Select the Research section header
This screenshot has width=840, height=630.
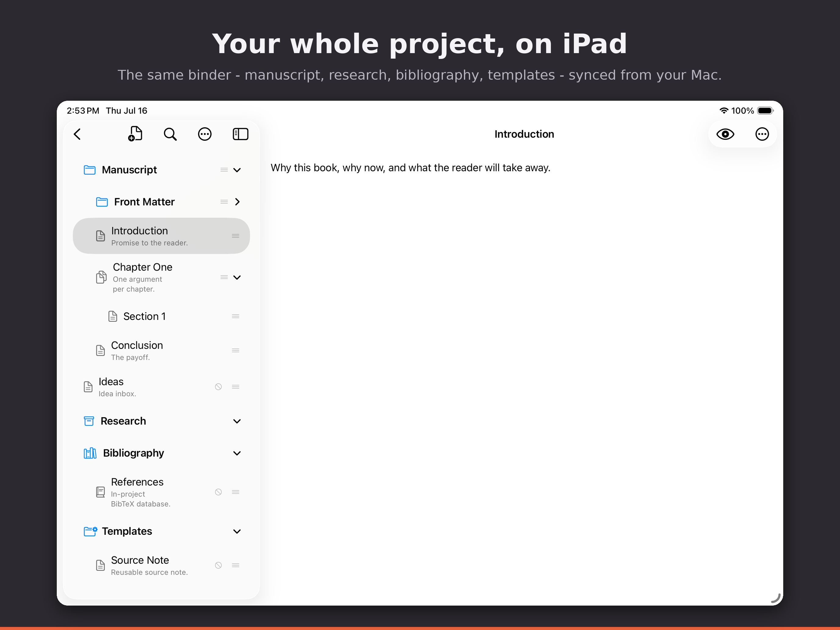pos(161,421)
